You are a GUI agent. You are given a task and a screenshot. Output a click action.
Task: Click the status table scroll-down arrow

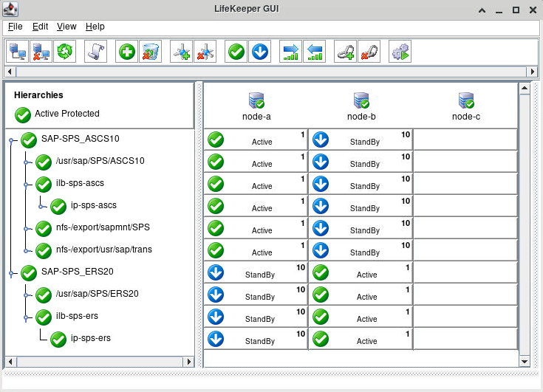click(525, 362)
